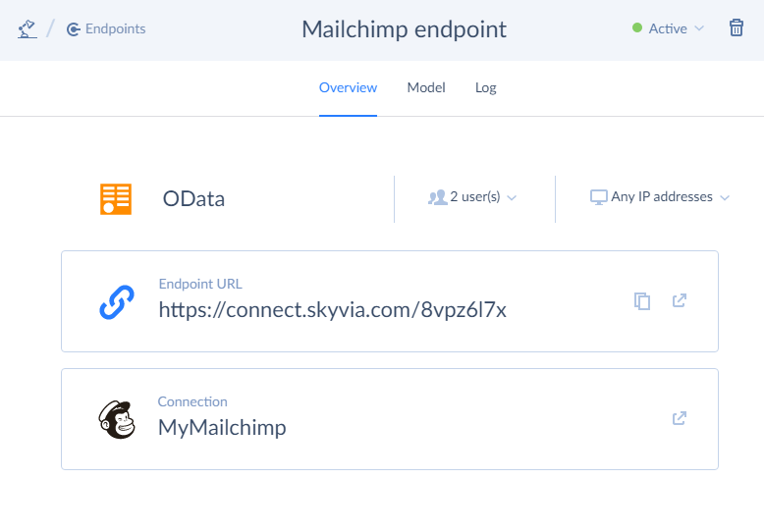Viewport: 764px width, 532px height.
Task: Switch to the Log tab
Action: point(486,87)
